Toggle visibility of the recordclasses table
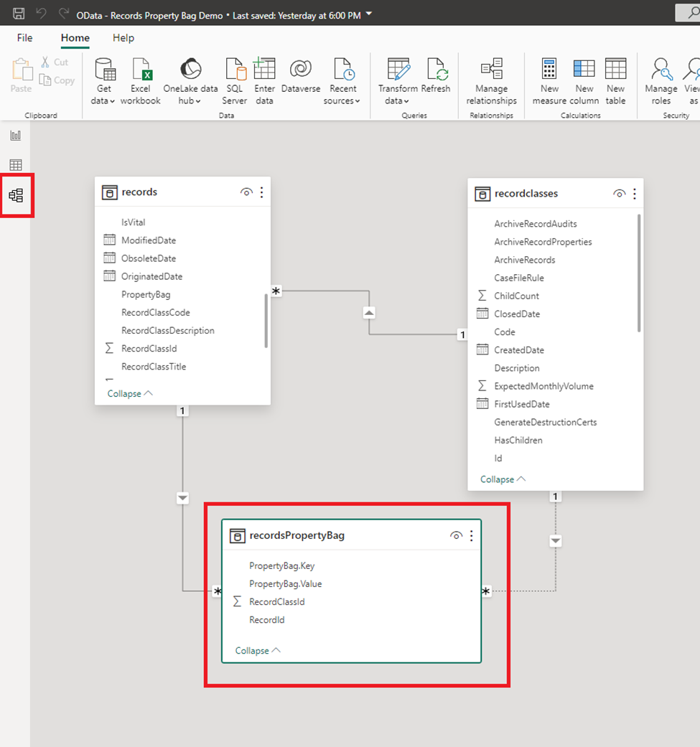The height and width of the screenshot is (747, 700). [619, 194]
